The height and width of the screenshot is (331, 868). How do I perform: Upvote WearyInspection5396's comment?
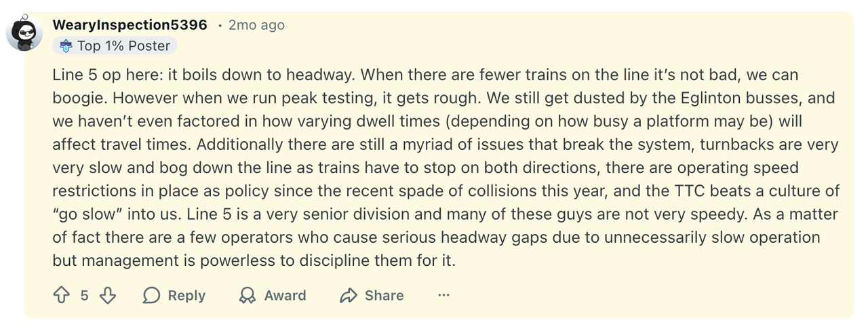tap(62, 295)
